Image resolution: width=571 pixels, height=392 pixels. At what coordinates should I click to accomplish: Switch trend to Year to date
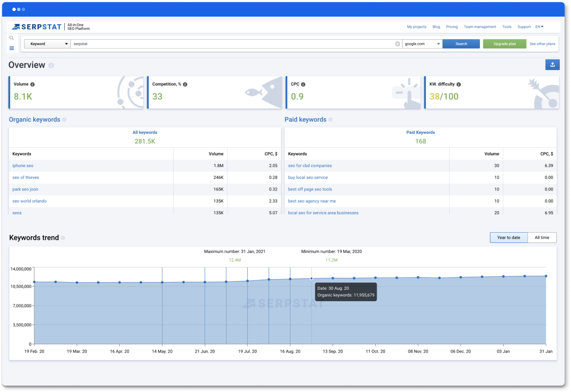click(x=509, y=238)
